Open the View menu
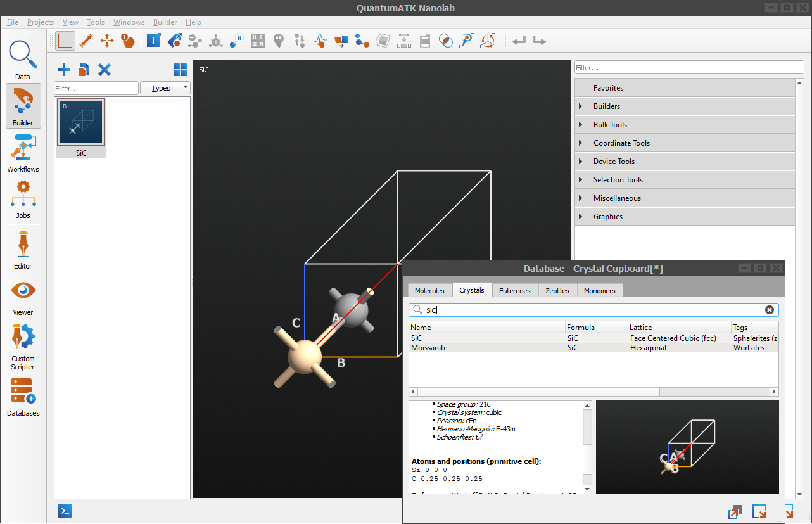The height and width of the screenshot is (524, 812). (x=71, y=22)
